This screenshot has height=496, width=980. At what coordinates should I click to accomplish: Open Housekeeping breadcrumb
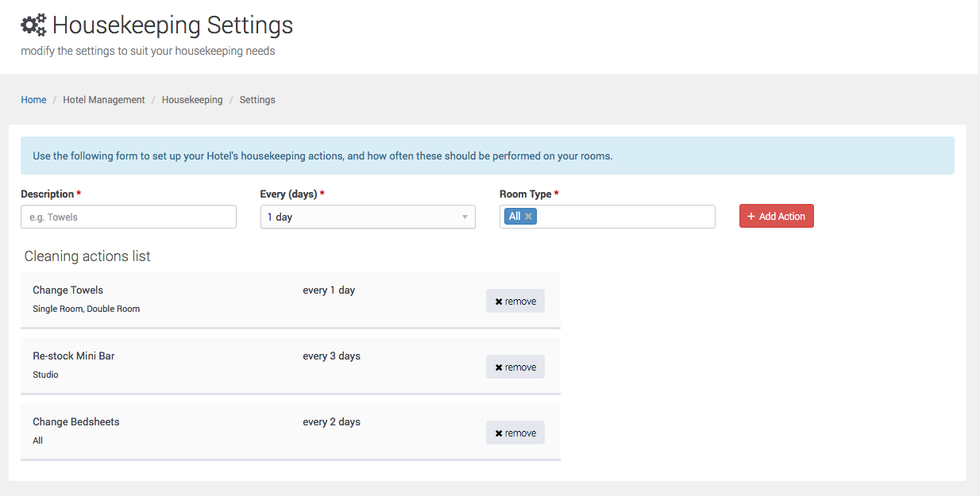(192, 100)
